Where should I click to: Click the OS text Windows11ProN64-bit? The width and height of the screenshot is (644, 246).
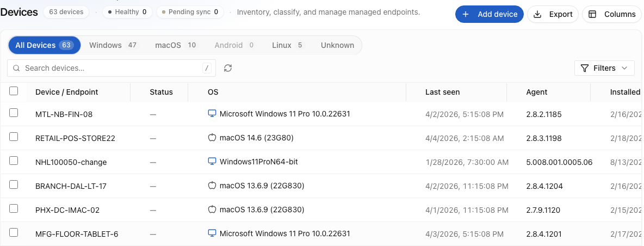click(259, 162)
